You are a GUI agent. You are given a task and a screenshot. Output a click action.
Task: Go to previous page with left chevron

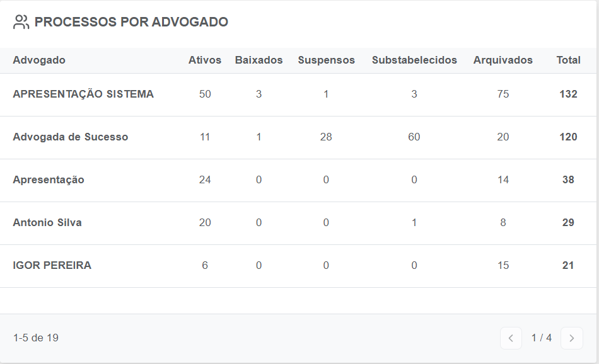[511, 338]
